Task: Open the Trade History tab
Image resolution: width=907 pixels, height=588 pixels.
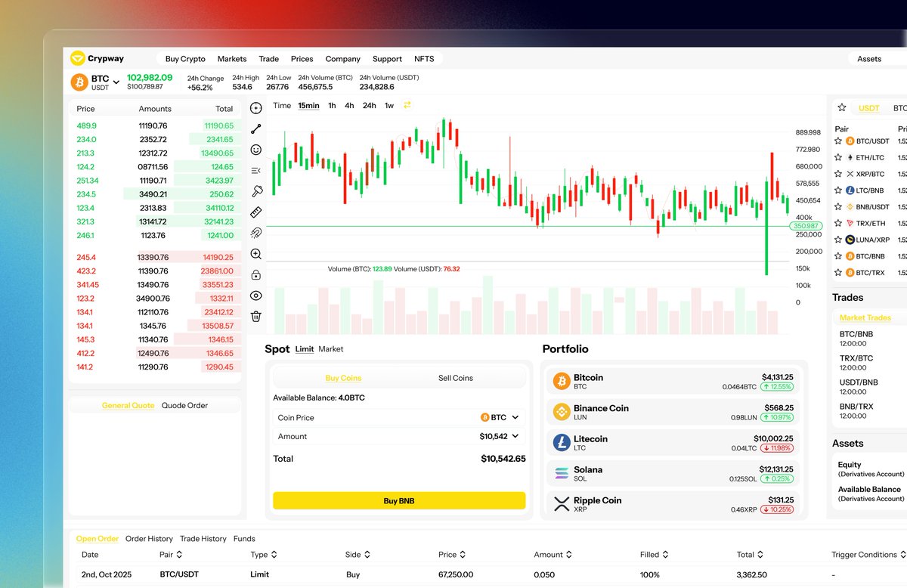Action: coord(203,539)
